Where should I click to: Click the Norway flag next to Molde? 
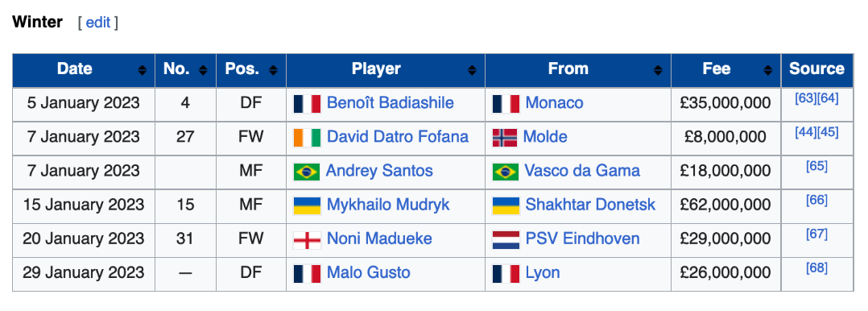505,138
